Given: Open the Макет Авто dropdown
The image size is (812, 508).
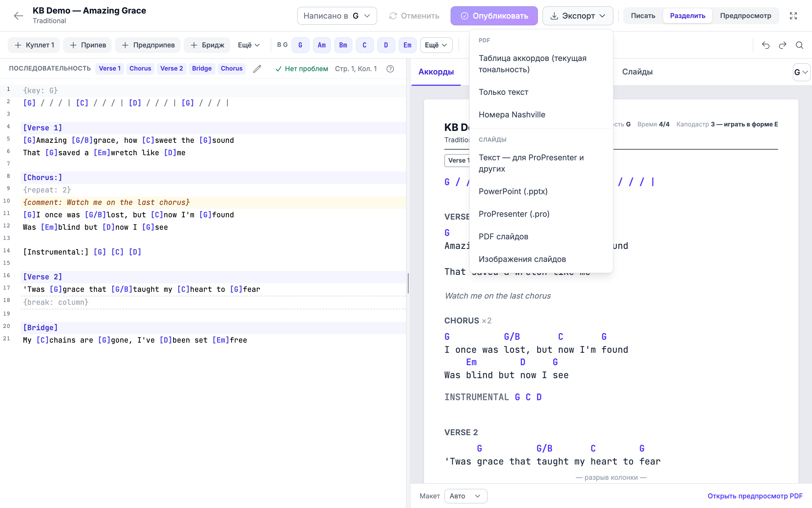Looking at the screenshot, I should click(466, 496).
